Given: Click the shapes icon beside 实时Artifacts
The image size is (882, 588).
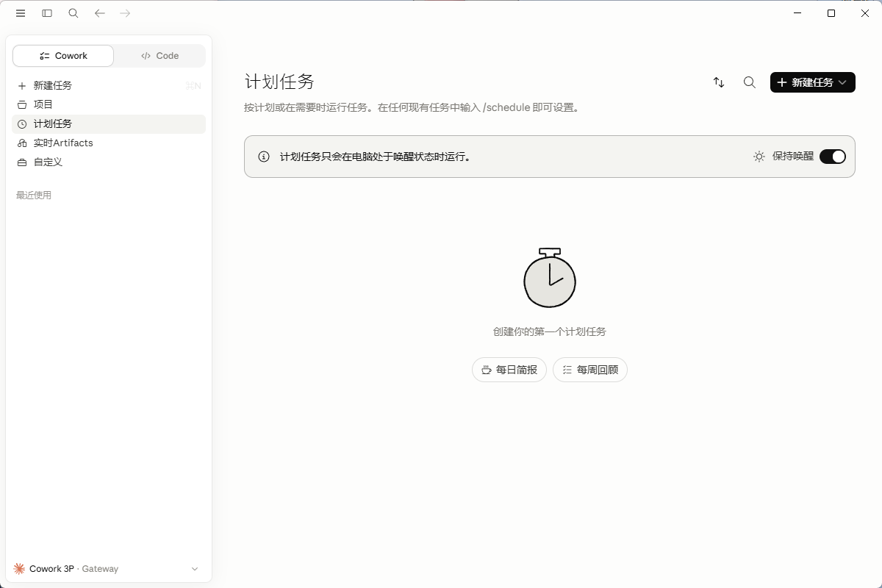Looking at the screenshot, I should (22, 143).
